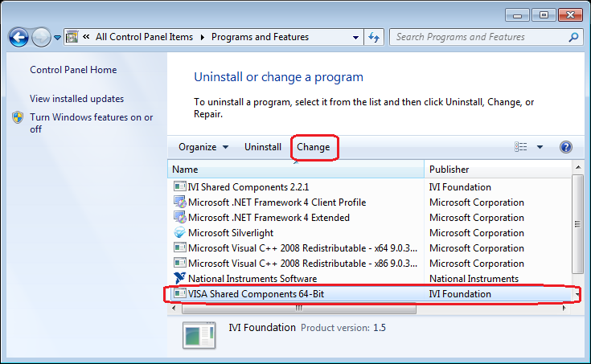Click the Control Panel icon in address bar

click(x=72, y=37)
